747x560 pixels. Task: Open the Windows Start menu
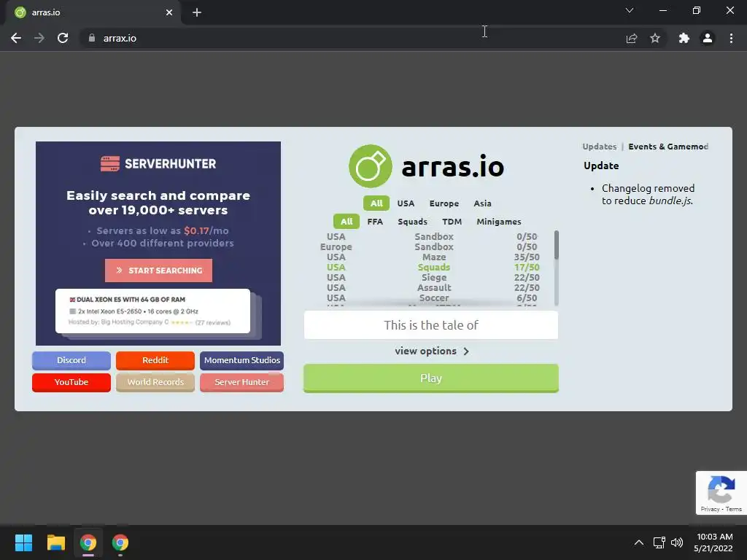click(x=23, y=542)
